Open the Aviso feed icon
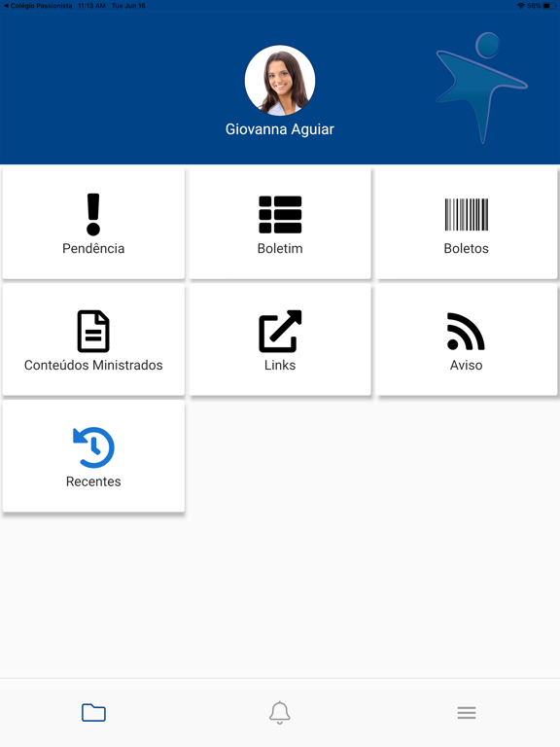Image resolution: width=560 pixels, height=747 pixels. 466,331
